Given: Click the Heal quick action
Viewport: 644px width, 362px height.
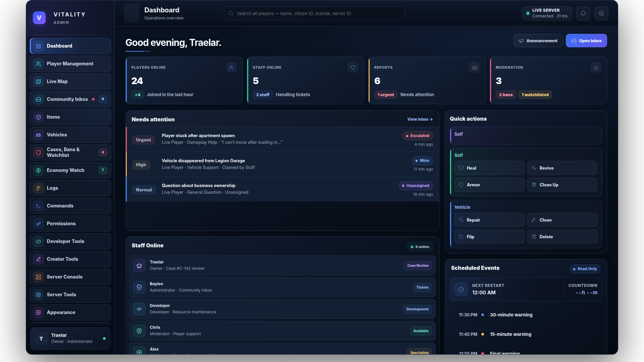Looking at the screenshot, I should click(489, 168).
